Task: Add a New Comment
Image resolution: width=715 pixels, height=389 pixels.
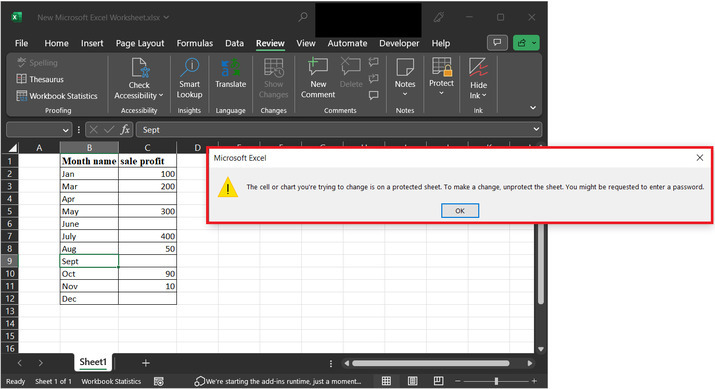Action: pos(318,78)
